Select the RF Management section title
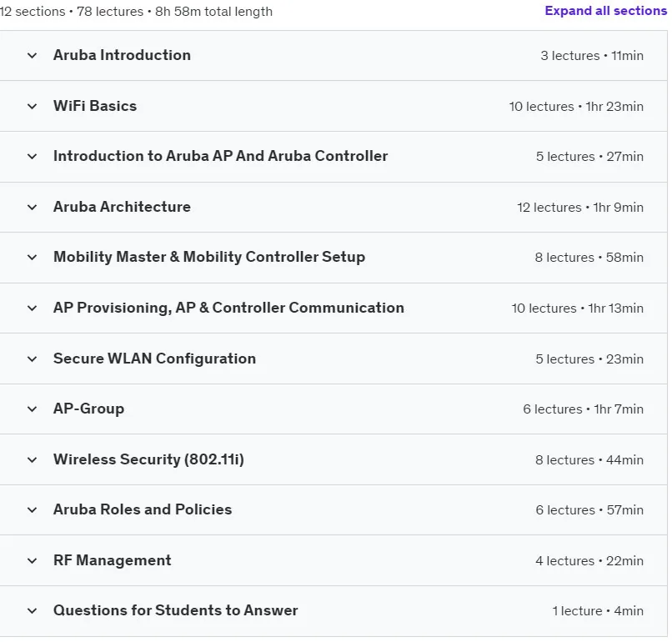This screenshot has height=642, width=672. tap(112, 560)
